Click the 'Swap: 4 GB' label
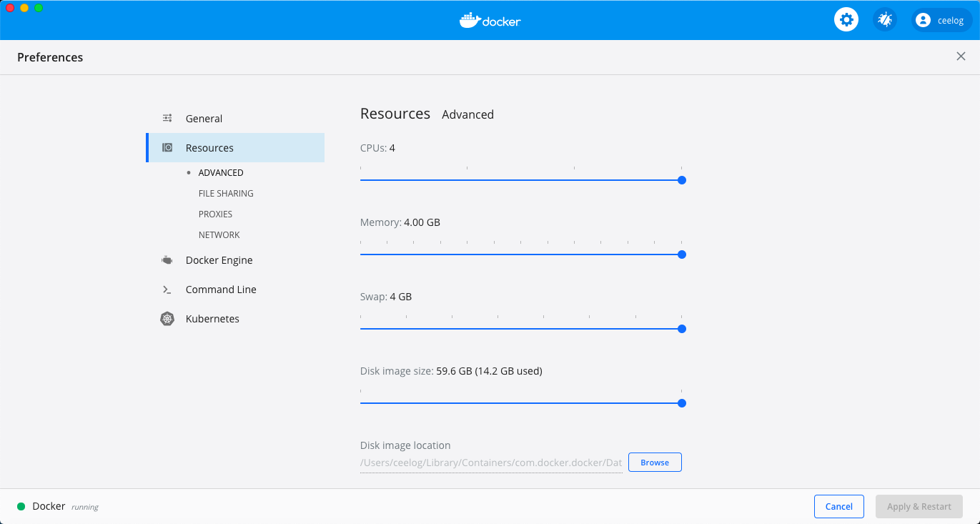The image size is (980, 524). click(386, 297)
